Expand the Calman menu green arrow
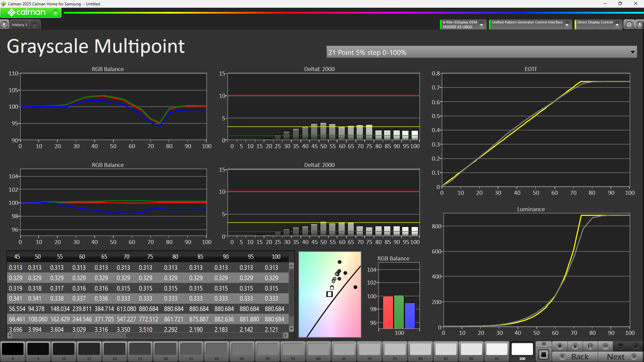 point(56,13)
